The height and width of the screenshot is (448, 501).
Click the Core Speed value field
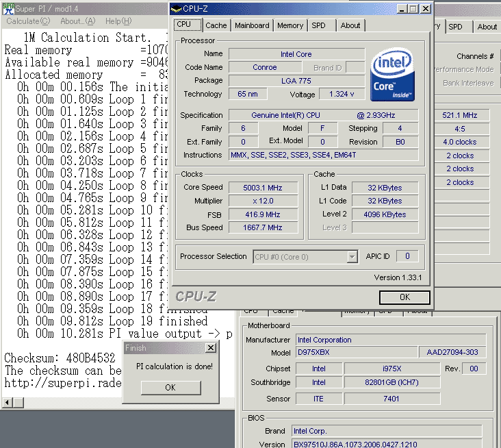point(262,187)
